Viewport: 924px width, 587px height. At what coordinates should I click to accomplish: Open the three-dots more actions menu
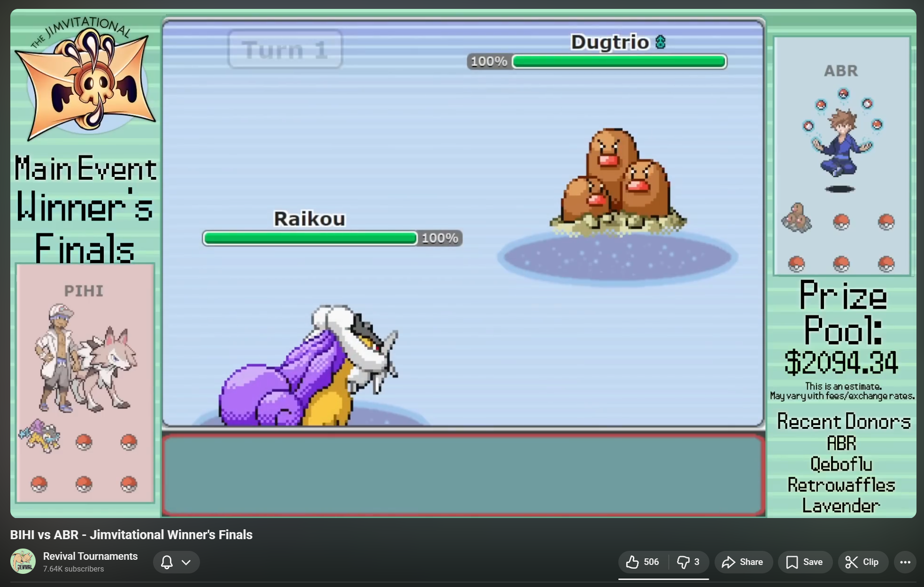click(x=905, y=562)
